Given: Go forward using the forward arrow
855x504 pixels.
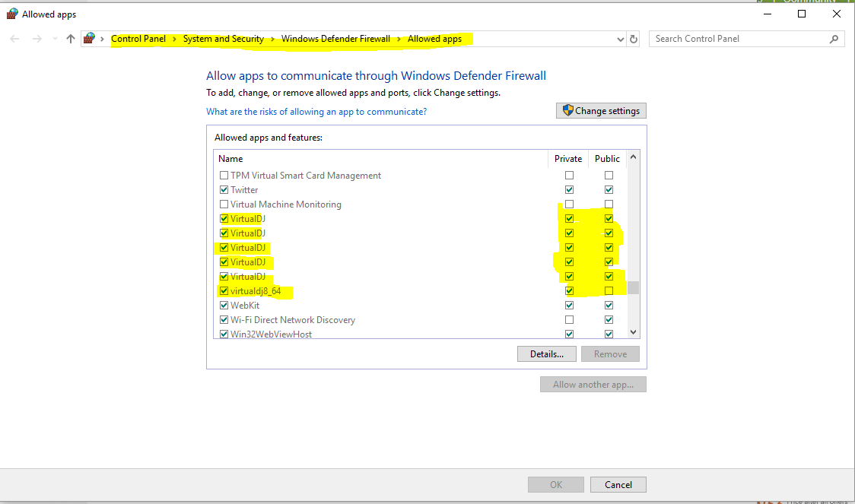Looking at the screenshot, I should (x=37, y=39).
